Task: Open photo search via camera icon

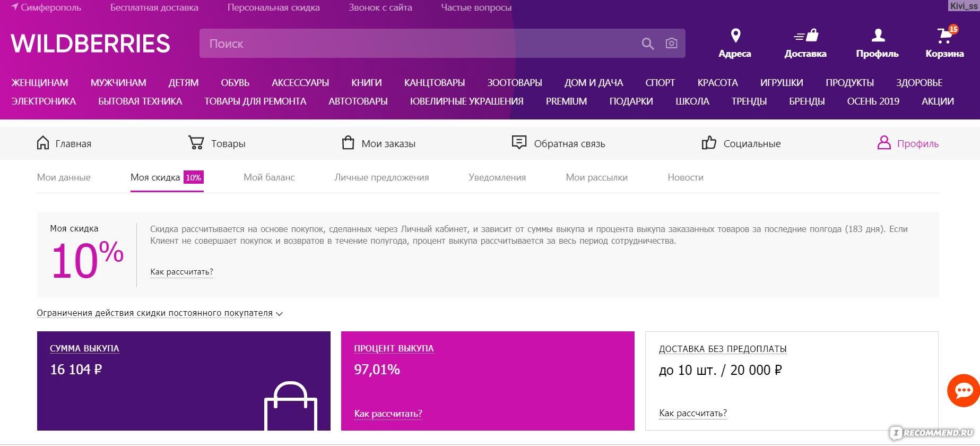Action: pos(671,43)
